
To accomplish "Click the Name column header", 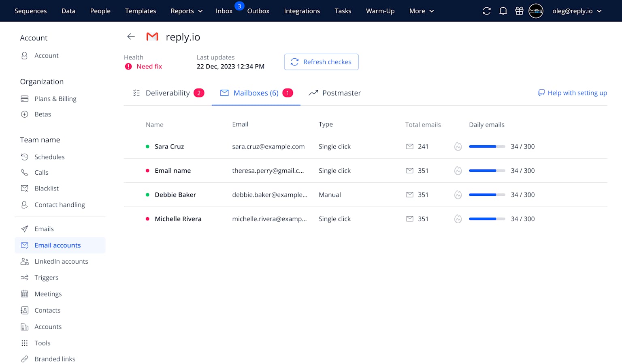I will coord(155,125).
